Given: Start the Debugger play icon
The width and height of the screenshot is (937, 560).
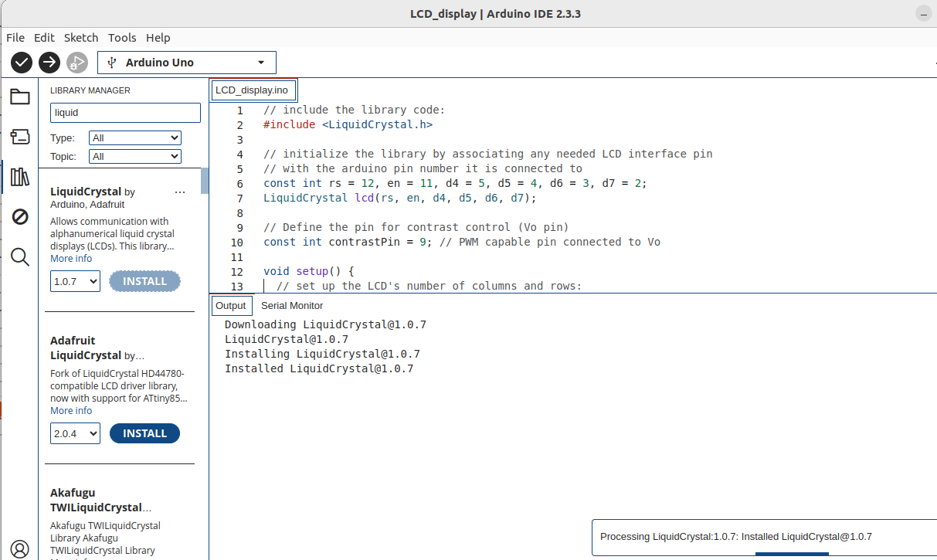Looking at the screenshot, I should (77, 63).
